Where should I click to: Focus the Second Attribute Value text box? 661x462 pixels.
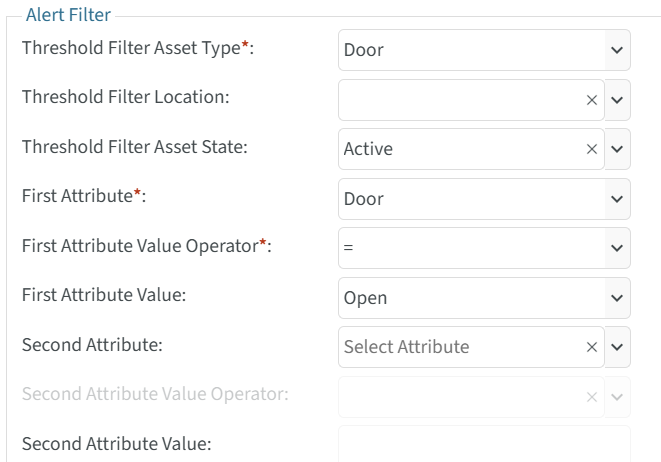tap(484, 444)
